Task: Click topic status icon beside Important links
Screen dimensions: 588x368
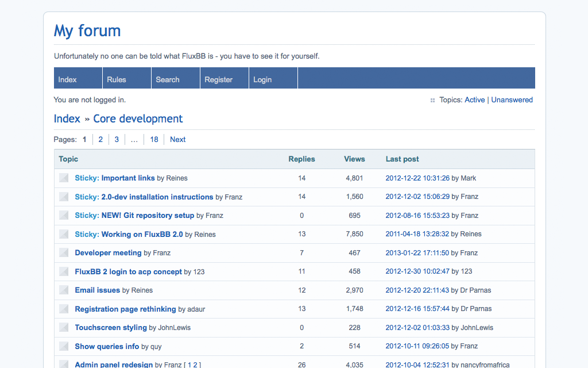Action: coord(64,178)
